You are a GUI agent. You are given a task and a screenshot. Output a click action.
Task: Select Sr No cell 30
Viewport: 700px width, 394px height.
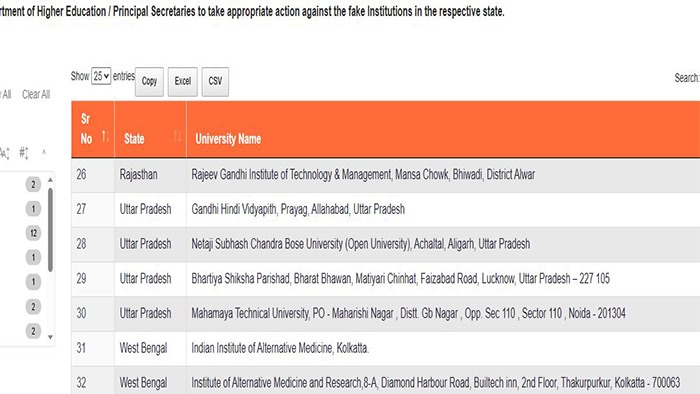[81, 313]
